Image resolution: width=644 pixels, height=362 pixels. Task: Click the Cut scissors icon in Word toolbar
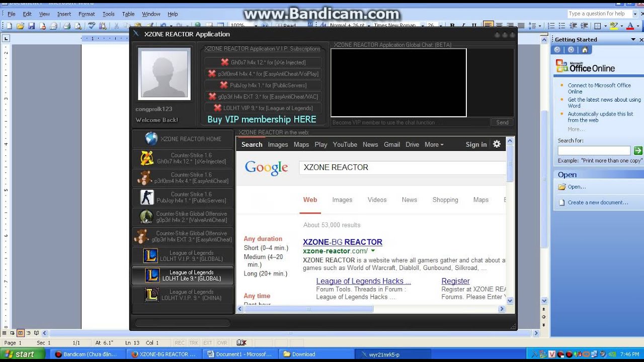(x=116, y=26)
